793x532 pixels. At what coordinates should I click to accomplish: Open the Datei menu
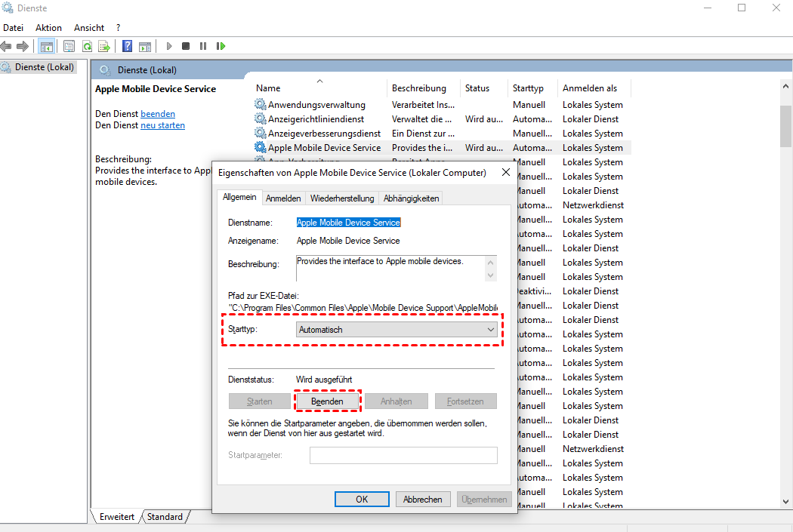tap(13, 28)
